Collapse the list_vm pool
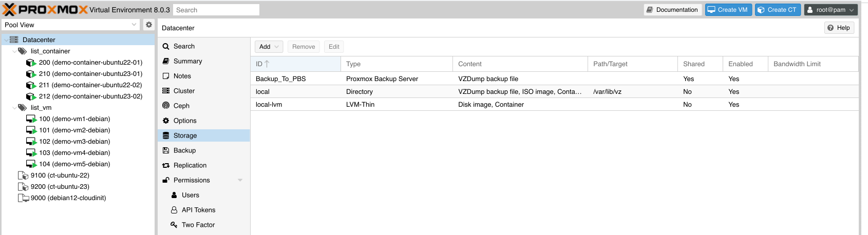 tap(14, 108)
